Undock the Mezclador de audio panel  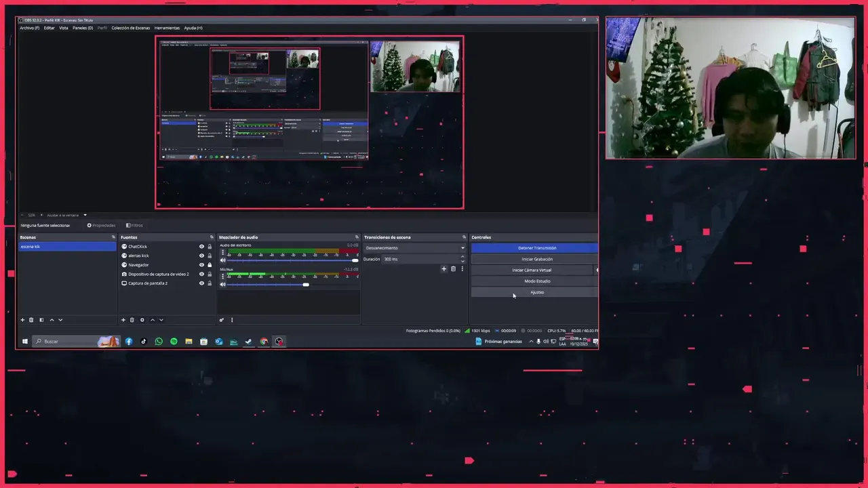pyautogui.click(x=357, y=237)
